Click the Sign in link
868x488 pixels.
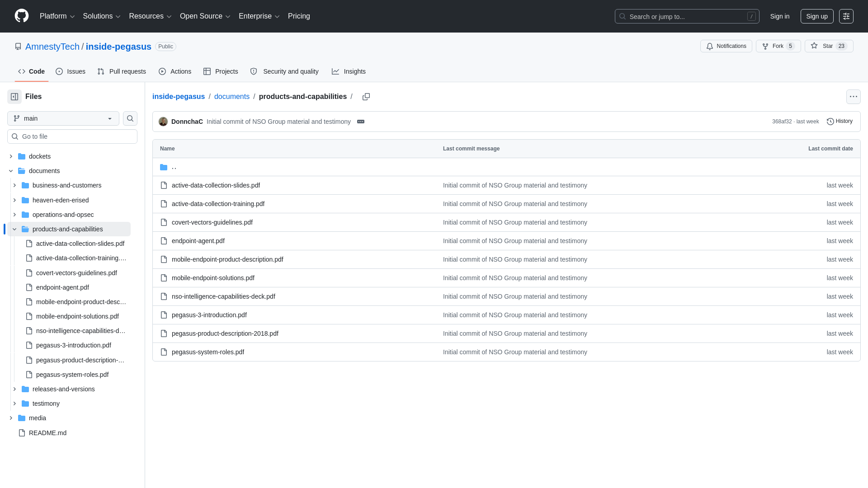pyautogui.click(x=780, y=16)
